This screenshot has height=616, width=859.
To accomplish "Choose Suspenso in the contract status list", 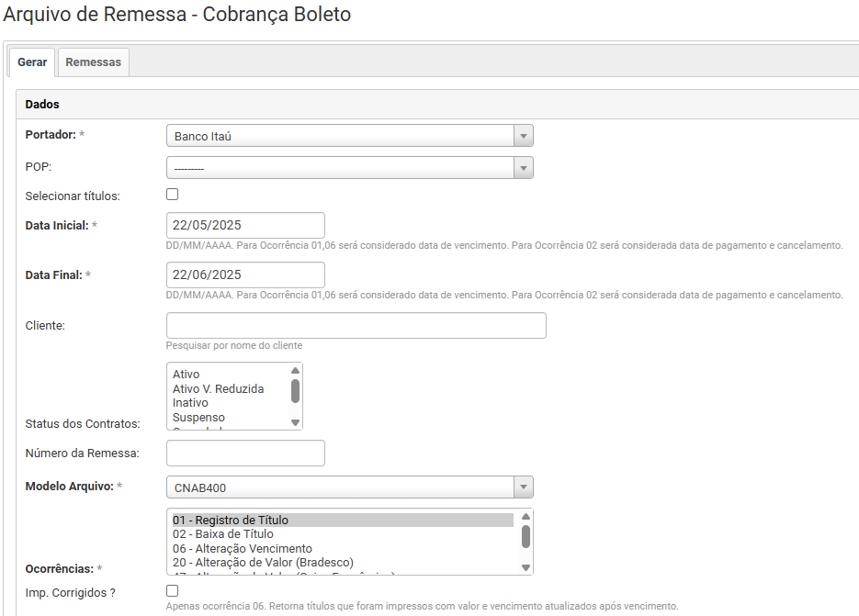I will 198,418.
